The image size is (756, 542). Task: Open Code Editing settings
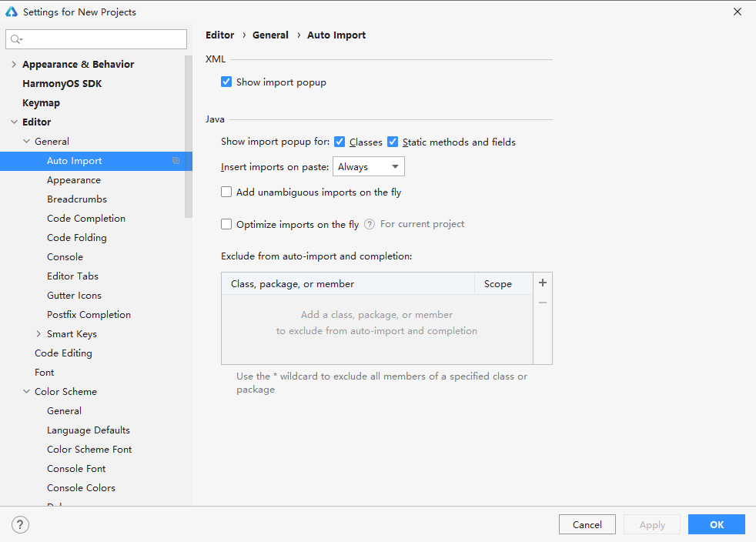[63, 353]
